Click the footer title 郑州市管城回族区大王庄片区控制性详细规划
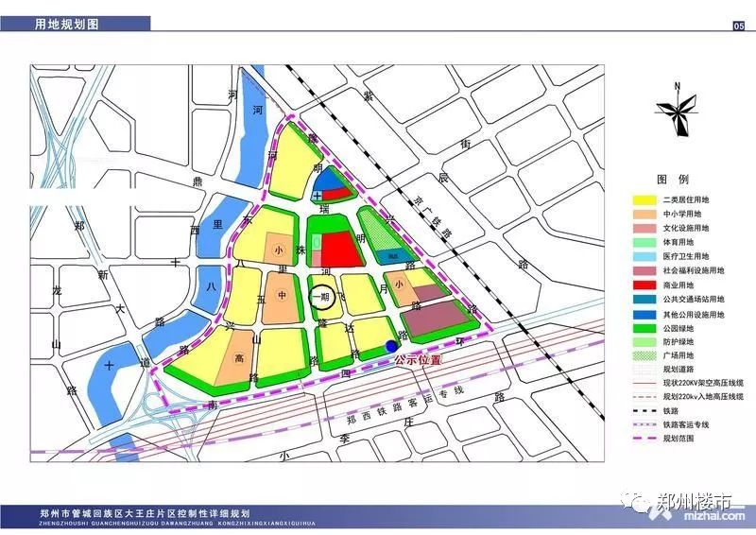The width and height of the screenshot is (756, 535). tap(145, 514)
